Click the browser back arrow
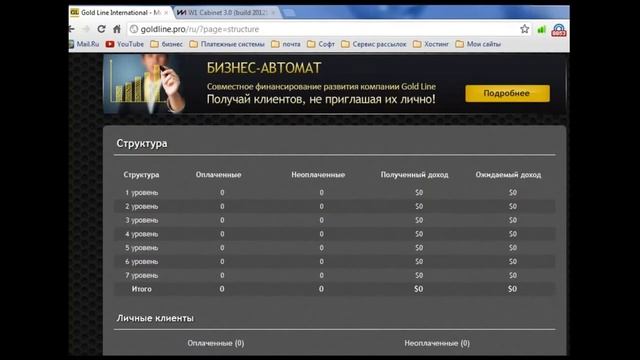This screenshot has height=360, width=640. click(x=72, y=29)
